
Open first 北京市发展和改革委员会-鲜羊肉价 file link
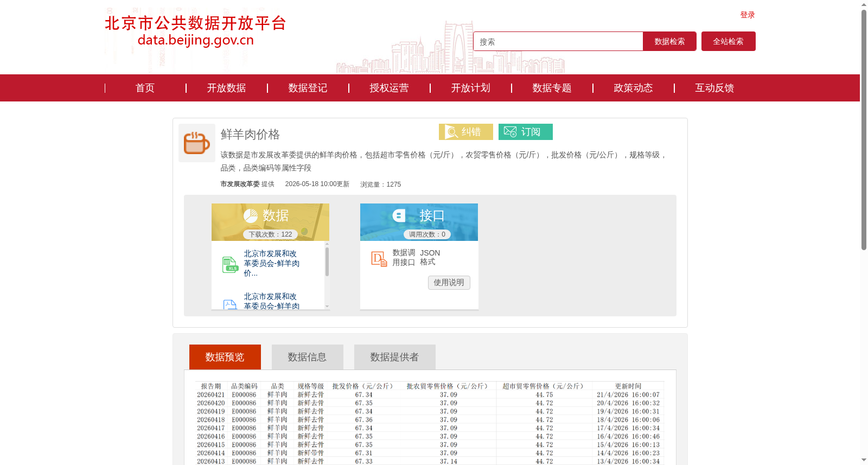271,263
